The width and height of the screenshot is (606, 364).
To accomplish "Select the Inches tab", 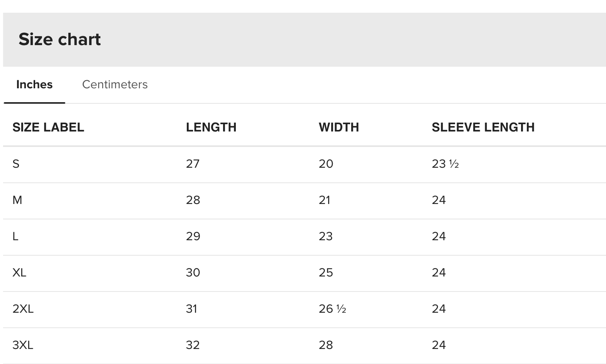I will tap(34, 84).
